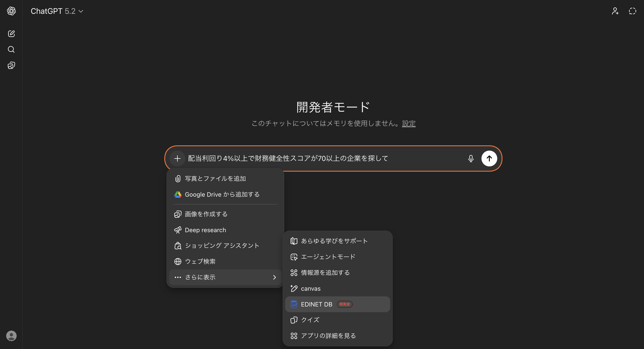Select the EDINET DB developer app

(x=317, y=304)
